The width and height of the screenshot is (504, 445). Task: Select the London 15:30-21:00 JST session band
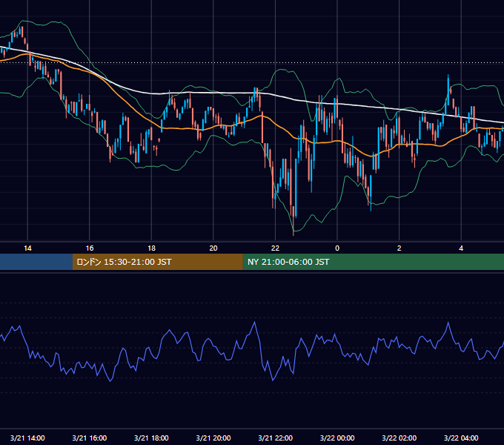(157, 262)
